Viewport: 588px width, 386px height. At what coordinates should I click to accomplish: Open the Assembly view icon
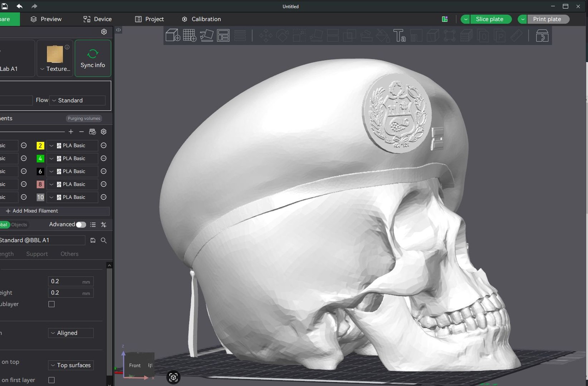pos(542,35)
